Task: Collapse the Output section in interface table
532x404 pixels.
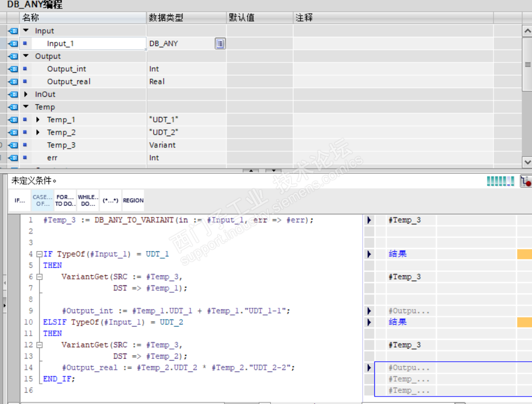Action: [26, 56]
